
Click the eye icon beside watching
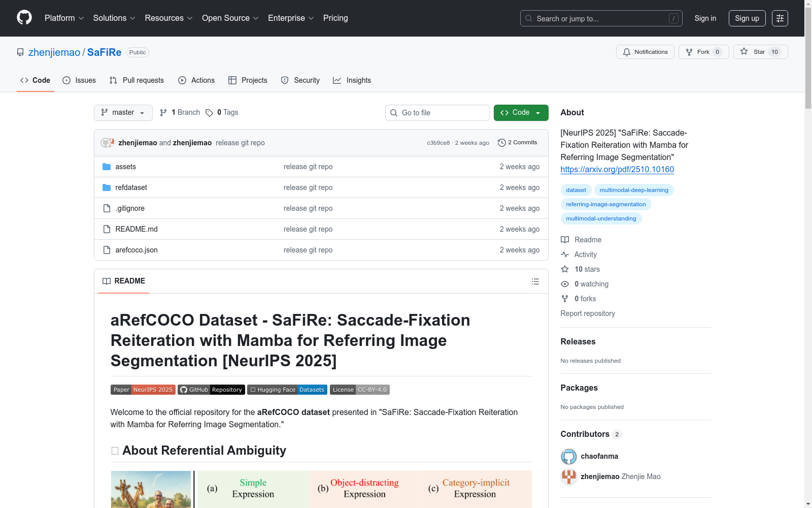point(565,284)
